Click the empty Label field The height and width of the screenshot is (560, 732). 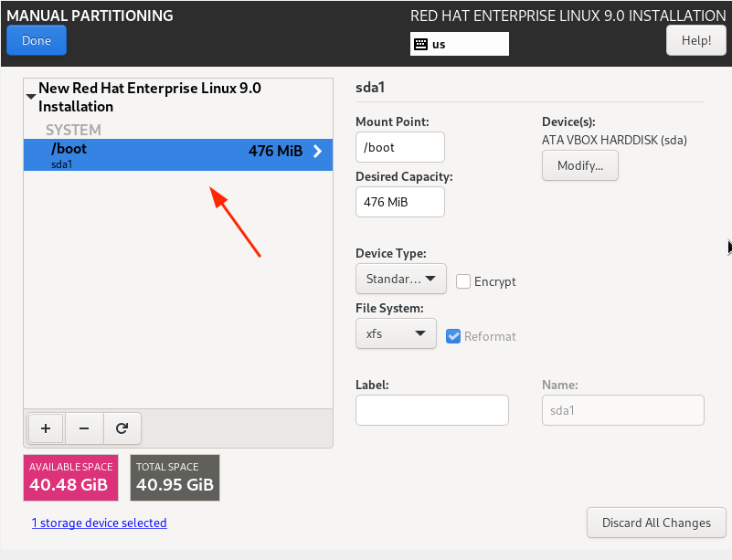coord(431,410)
